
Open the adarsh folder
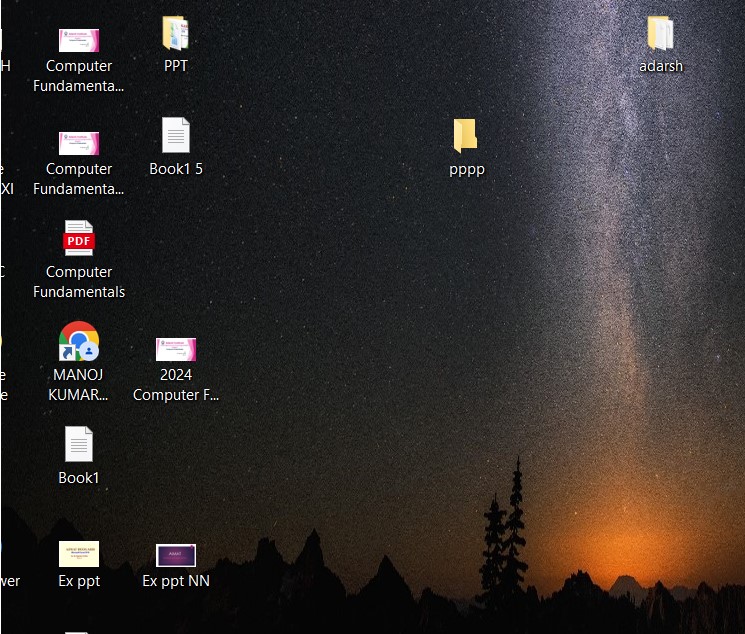660,33
